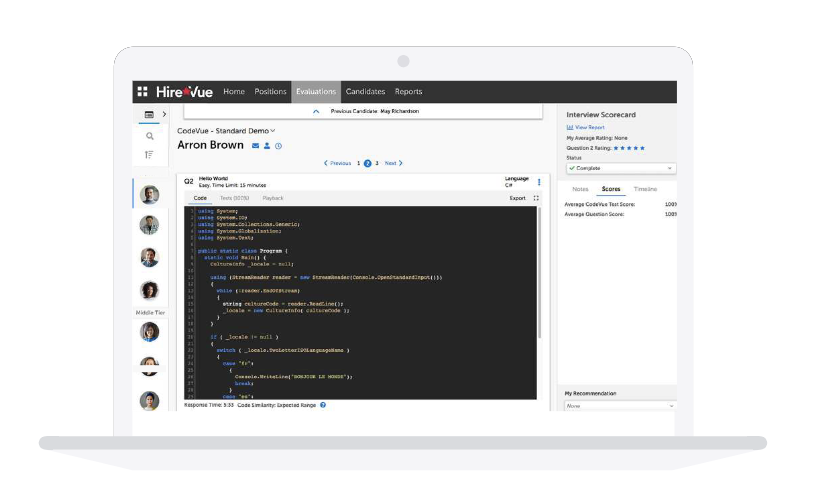Image resolution: width=826 pixels, height=502 pixels.
Task: Select the first candidate avatar thumbnail
Action: pos(149,195)
